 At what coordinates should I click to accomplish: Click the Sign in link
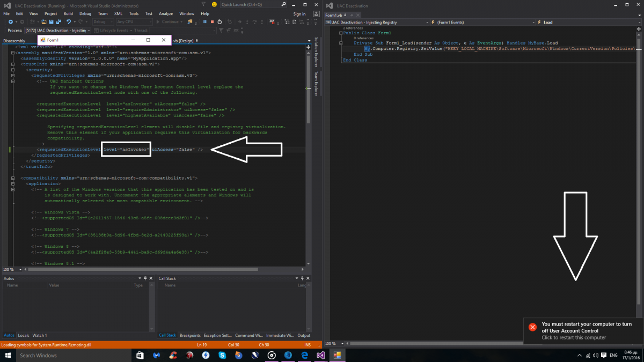pyautogui.click(x=299, y=14)
